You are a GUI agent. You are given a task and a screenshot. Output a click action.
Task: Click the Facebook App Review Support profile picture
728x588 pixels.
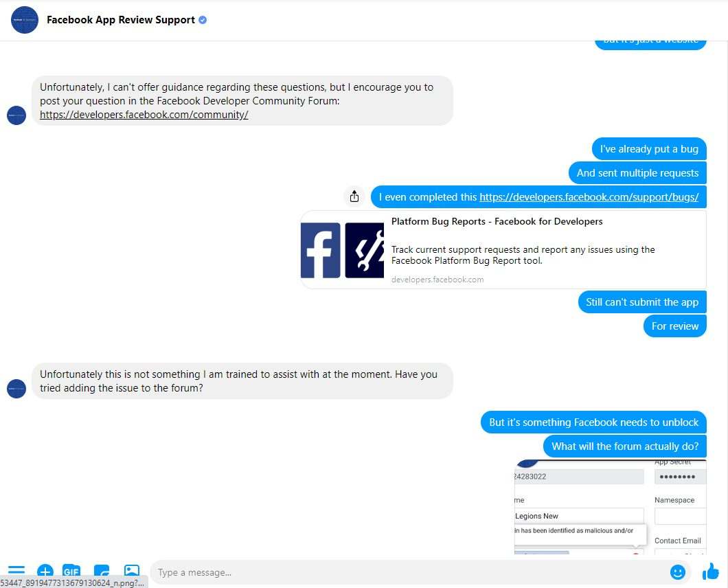[25, 20]
